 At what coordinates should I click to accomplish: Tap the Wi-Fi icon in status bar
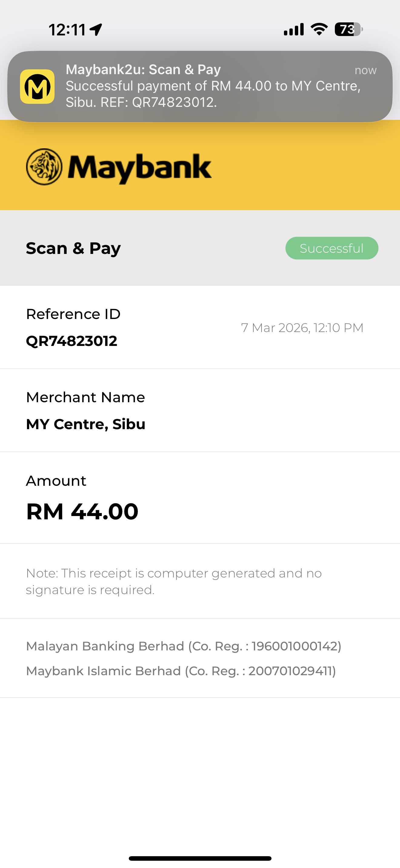tap(319, 29)
